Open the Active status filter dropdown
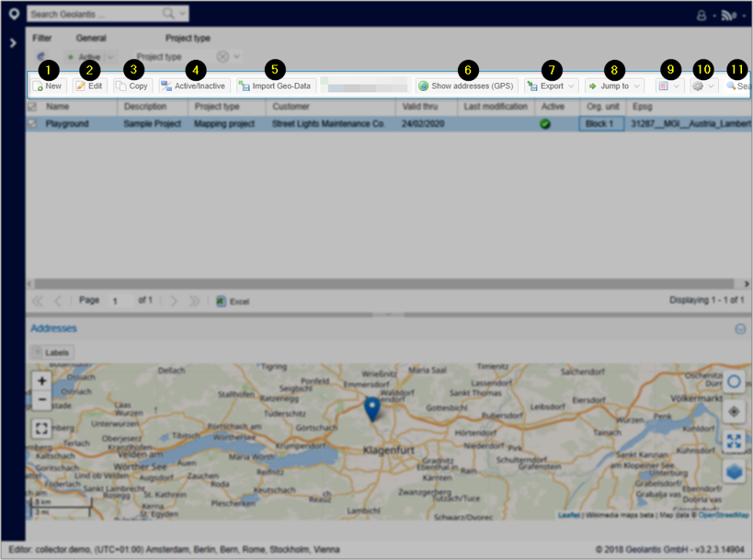This screenshot has width=753, height=560. 110,57
